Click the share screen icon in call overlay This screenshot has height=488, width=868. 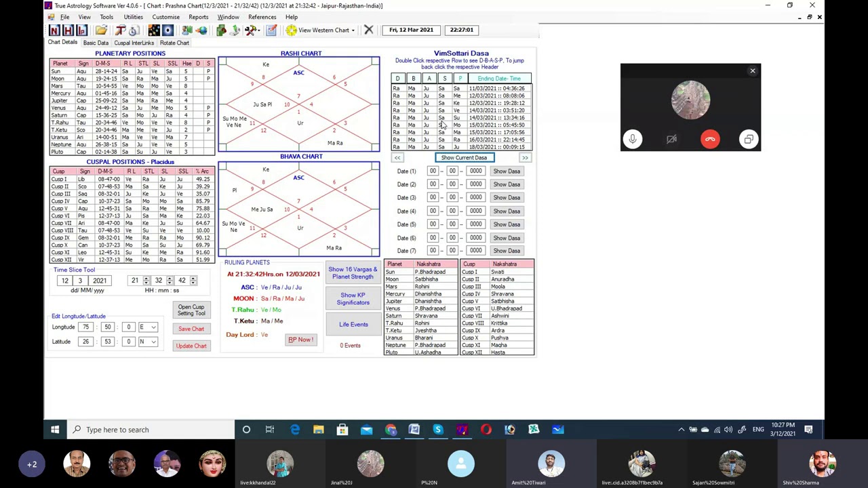tap(749, 139)
